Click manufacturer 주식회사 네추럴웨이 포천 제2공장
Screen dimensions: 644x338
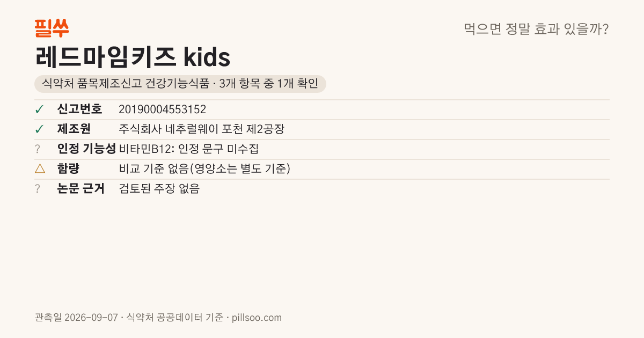coord(201,129)
